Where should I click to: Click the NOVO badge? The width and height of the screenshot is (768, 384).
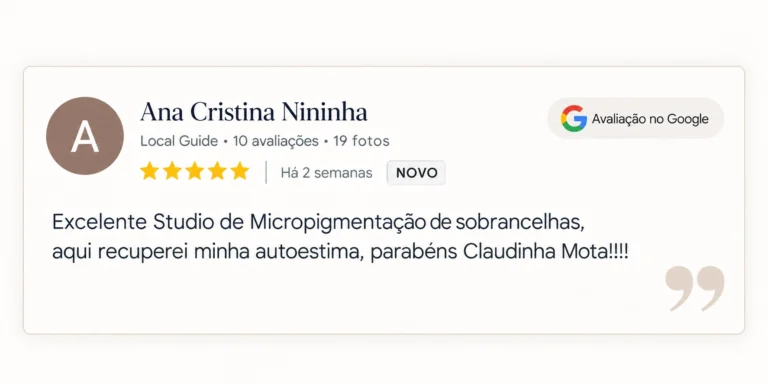click(x=416, y=173)
